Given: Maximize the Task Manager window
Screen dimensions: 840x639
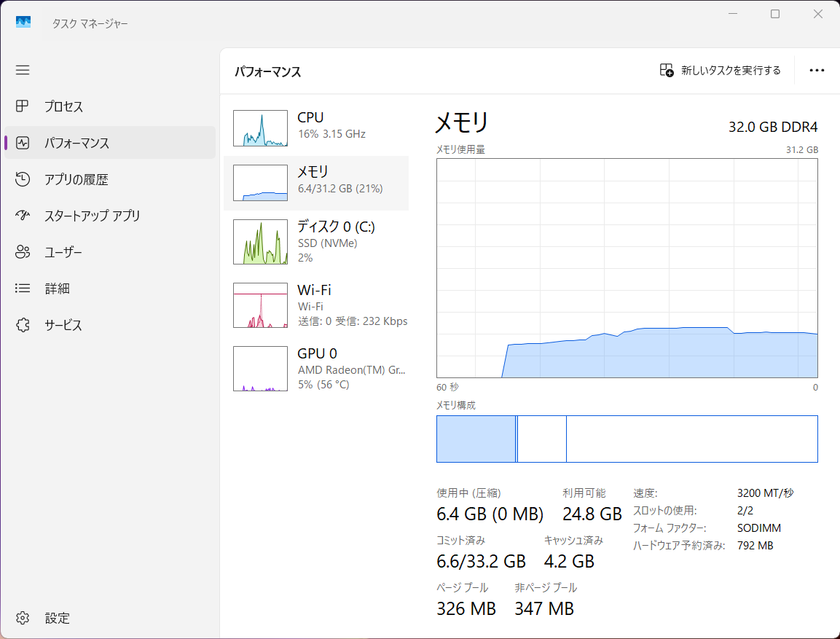Looking at the screenshot, I should (774, 14).
